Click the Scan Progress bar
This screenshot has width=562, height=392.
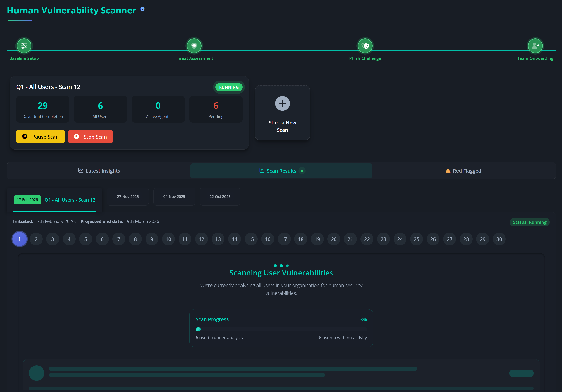(x=281, y=329)
